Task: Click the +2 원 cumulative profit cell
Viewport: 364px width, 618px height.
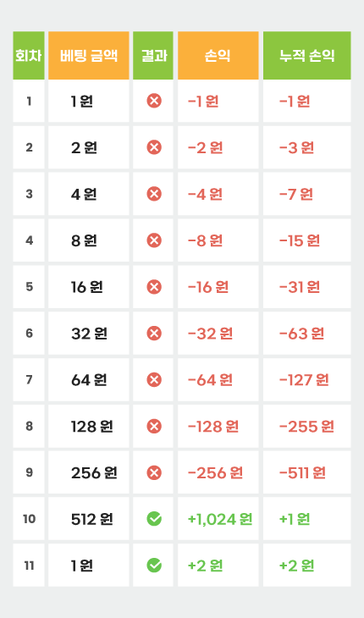Action: point(307,566)
